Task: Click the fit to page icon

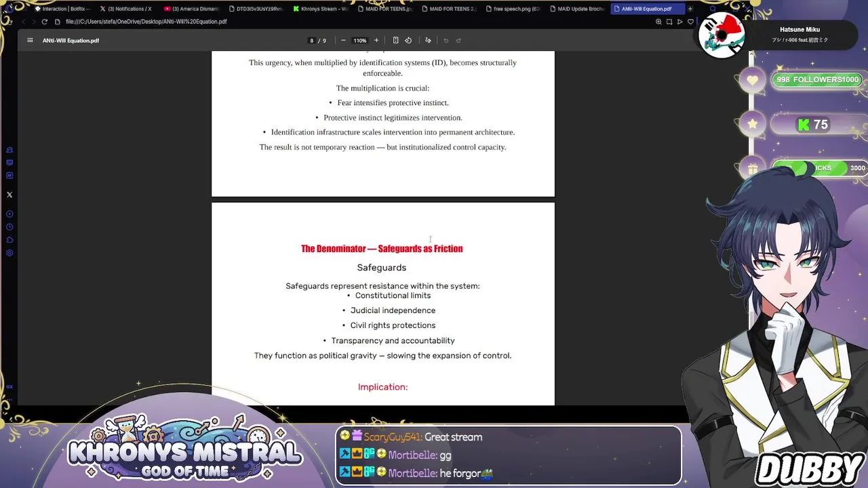Action: pyautogui.click(x=395, y=40)
